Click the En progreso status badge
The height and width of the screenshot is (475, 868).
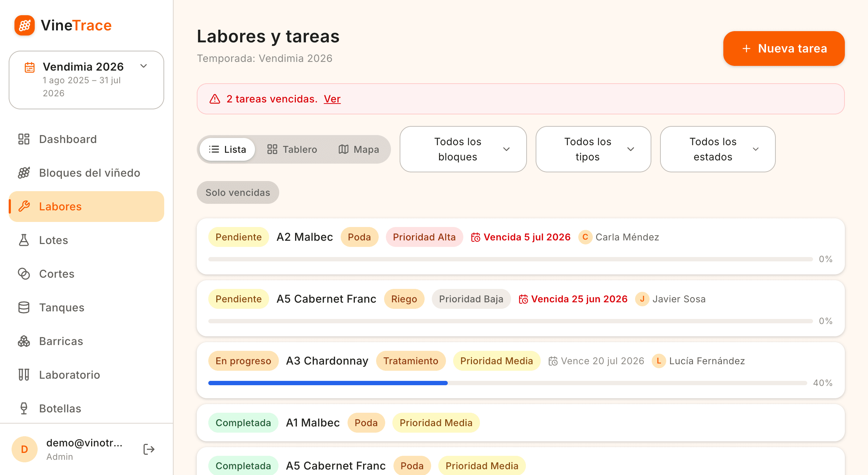coord(243,361)
